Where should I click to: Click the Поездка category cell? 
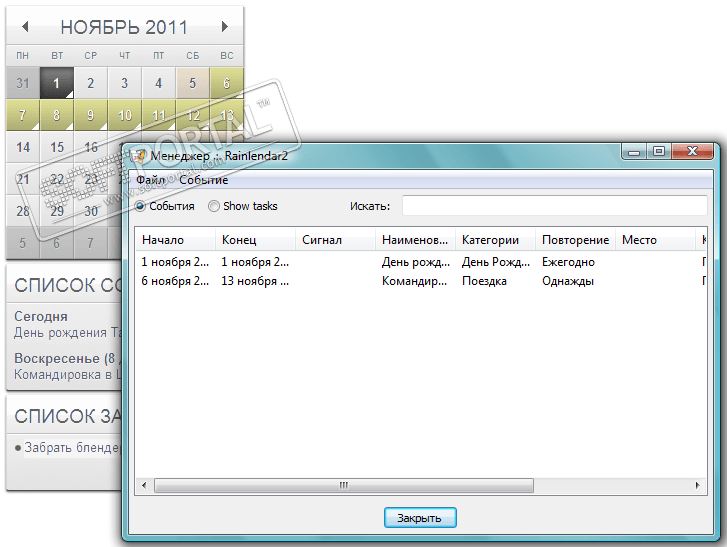484,281
